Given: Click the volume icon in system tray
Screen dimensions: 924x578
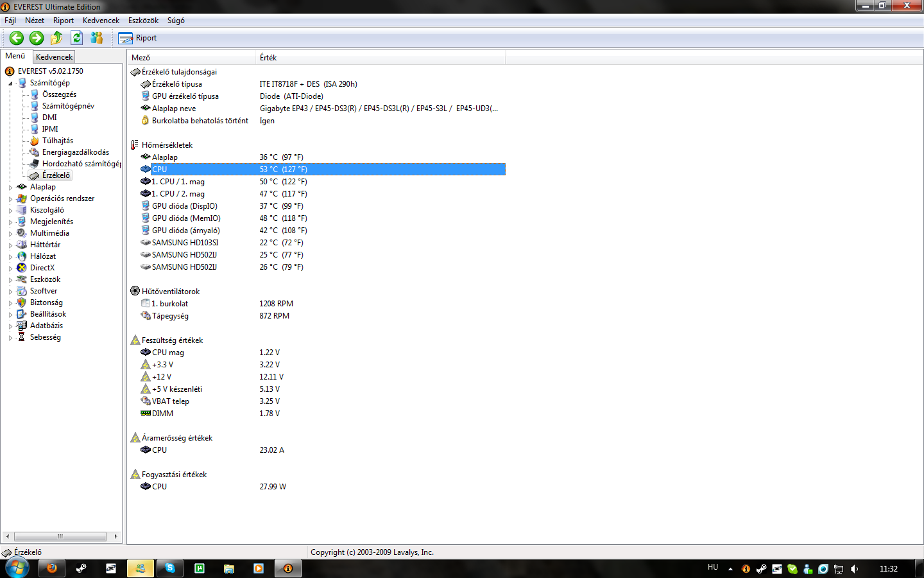Looking at the screenshot, I should click(x=854, y=569).
